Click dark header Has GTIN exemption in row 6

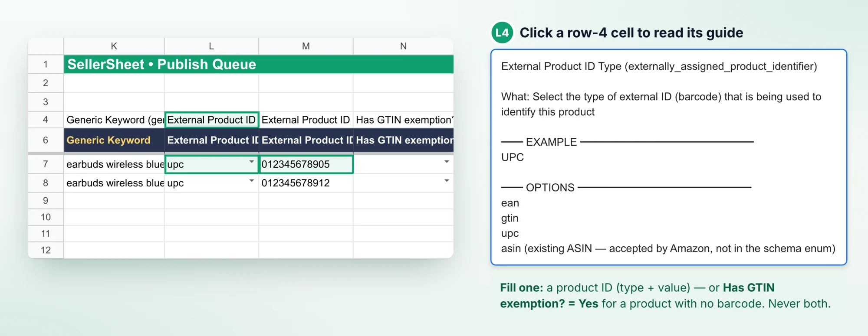pos(404,140)
